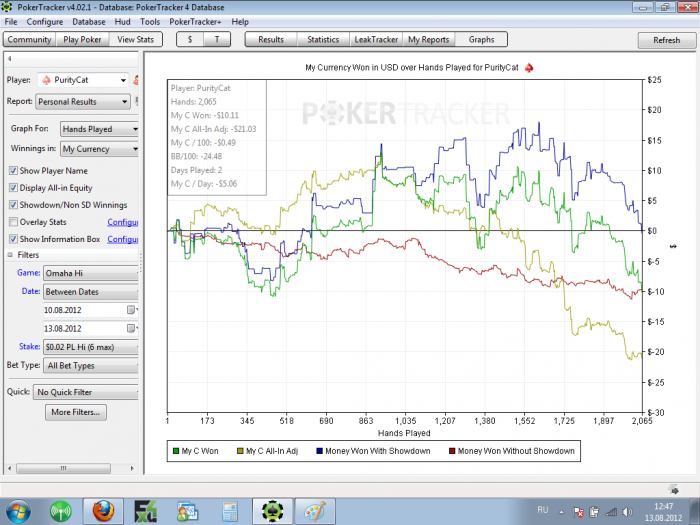The width and height of the screenshot is (700, 525).
Task: Open the Help menu
Action: (240, 22)
